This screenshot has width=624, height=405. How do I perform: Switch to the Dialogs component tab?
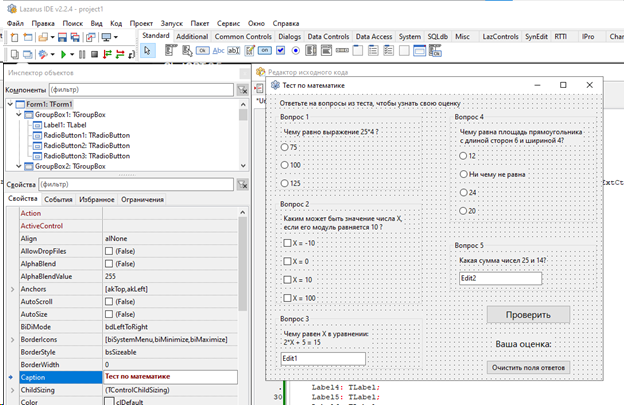click(x=289, y=36)
